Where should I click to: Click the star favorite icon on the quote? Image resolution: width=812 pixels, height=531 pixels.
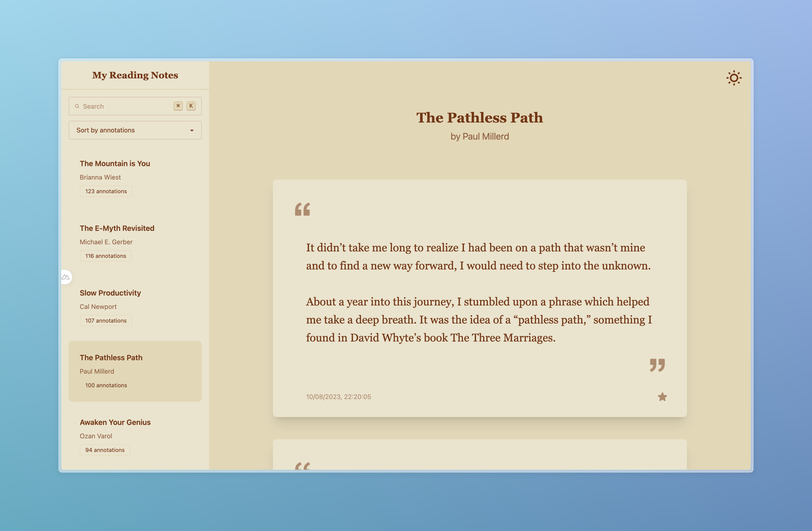pyautogui.click(x=662, y=397)
